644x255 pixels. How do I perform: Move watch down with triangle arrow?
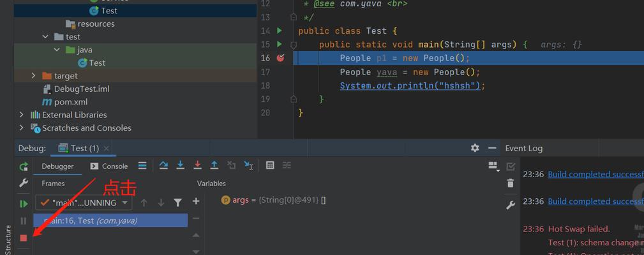(x=196, y=251)
